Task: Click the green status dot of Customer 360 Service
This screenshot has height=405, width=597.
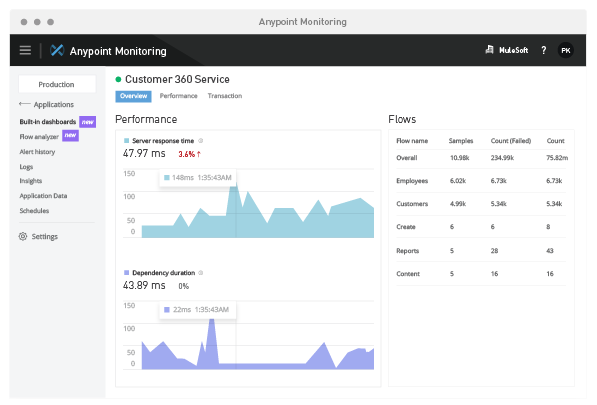Action: [x=118, y=79]
